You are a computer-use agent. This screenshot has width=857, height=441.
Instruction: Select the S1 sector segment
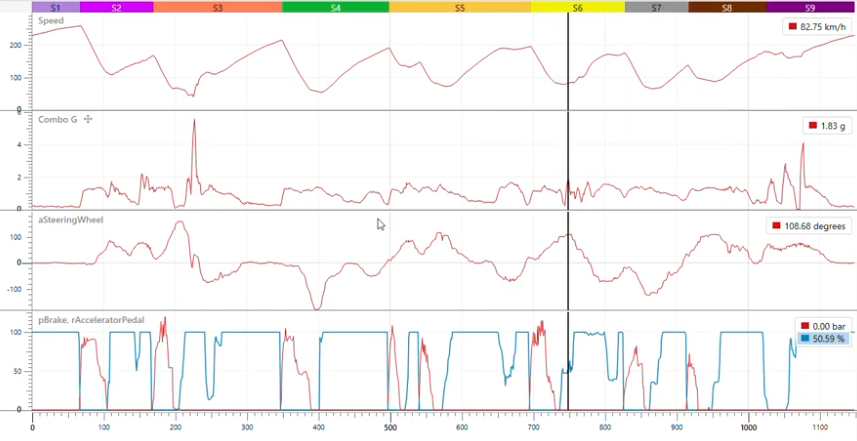pos(55,7)
